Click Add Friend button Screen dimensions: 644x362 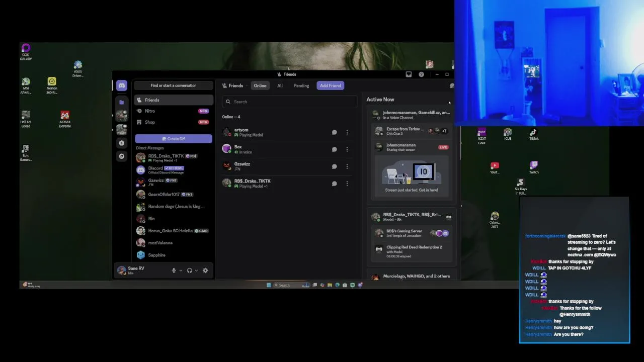coord(331,85)
